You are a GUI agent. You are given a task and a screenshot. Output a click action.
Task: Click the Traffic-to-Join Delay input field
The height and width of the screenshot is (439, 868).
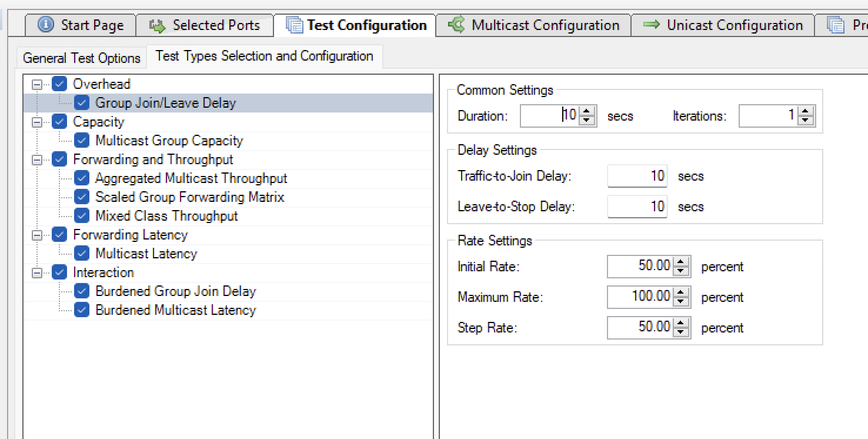pos(637,176)
